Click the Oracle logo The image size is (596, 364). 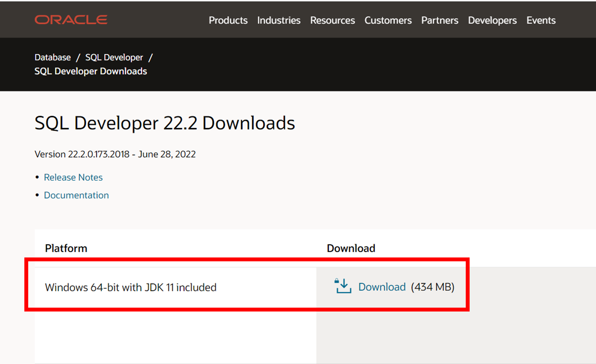pos(71,20)
